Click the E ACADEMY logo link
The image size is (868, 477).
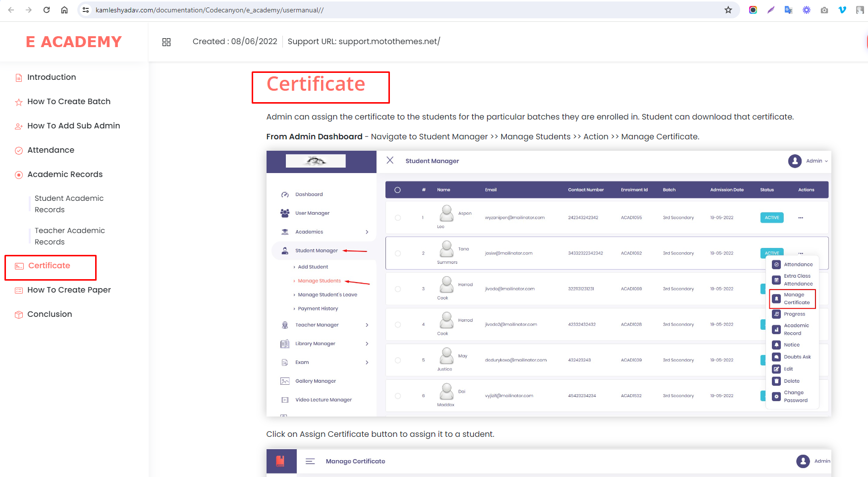click(74, 42)
